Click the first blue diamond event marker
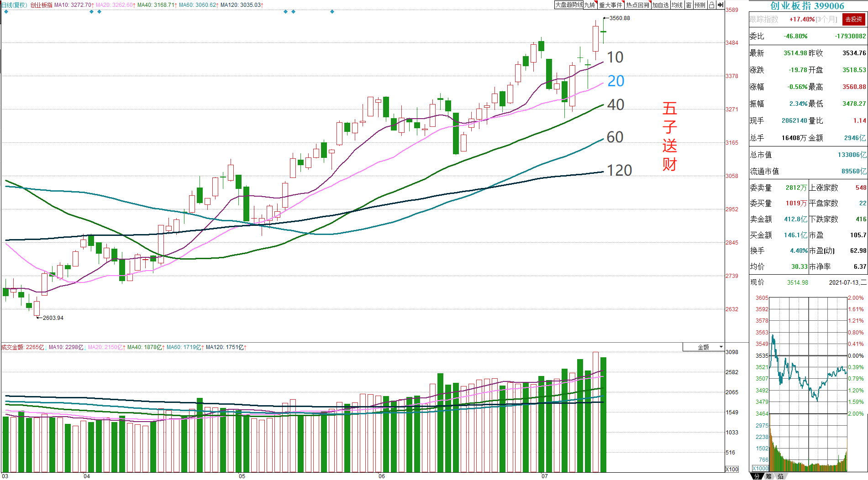 tap(6, 12)
